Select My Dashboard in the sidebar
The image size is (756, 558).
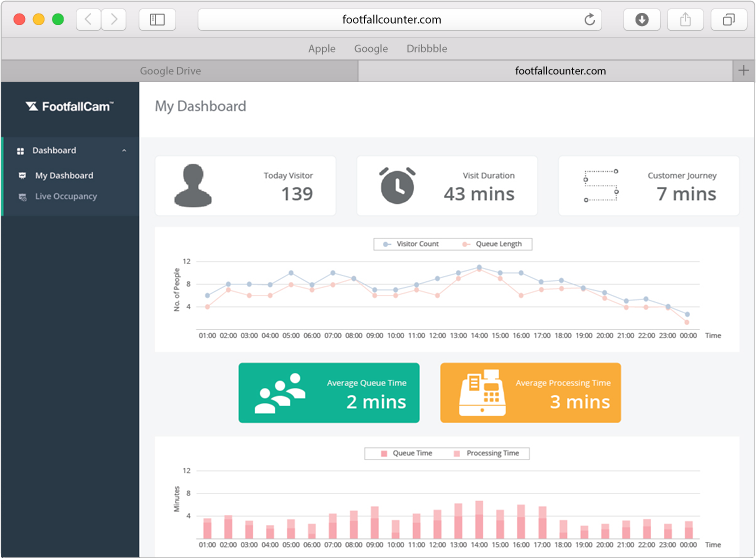pos(64,175)
